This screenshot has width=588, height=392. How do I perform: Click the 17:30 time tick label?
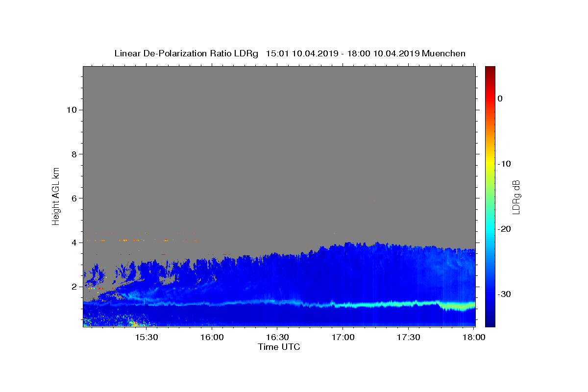click(x=408, y=338)
